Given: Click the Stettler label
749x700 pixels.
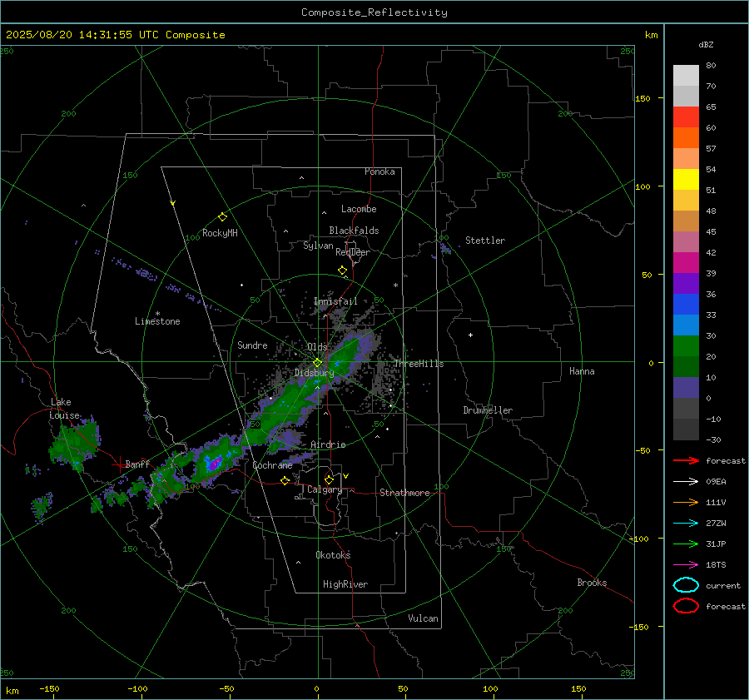Looking at the screenshot, I should click(485, 241).
